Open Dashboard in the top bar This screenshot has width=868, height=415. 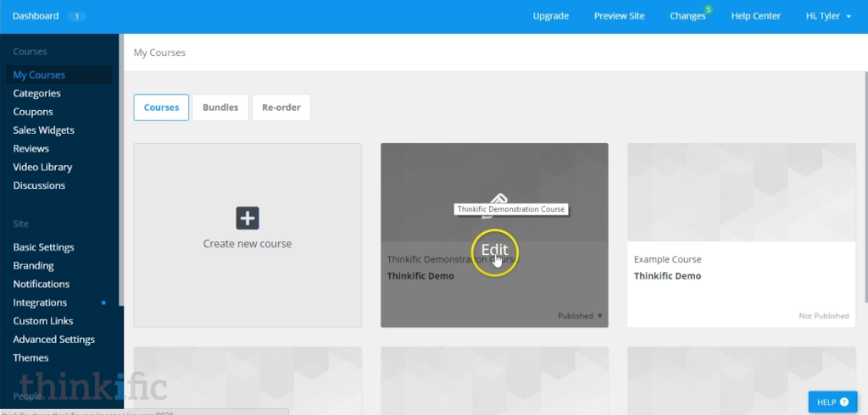click(x=36, y=16)
